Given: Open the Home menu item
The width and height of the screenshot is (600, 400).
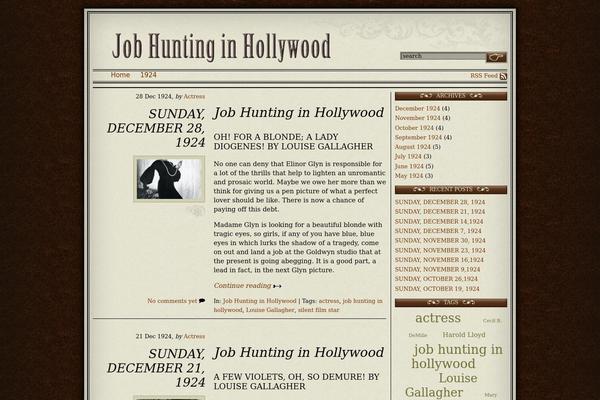Looking at the screenshot, I should tap(120, 75).
